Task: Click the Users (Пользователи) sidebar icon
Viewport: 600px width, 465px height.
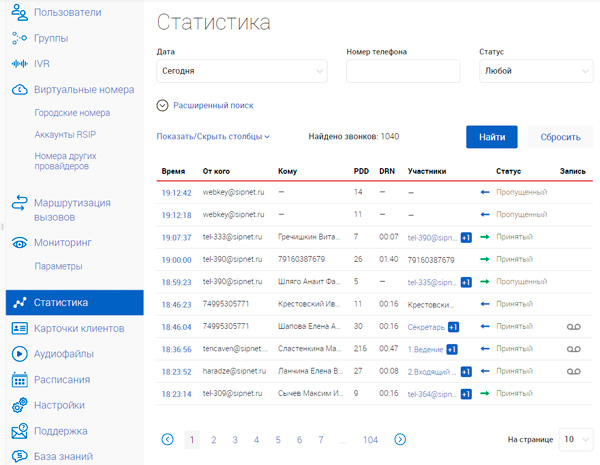Action: pos(18,13)
